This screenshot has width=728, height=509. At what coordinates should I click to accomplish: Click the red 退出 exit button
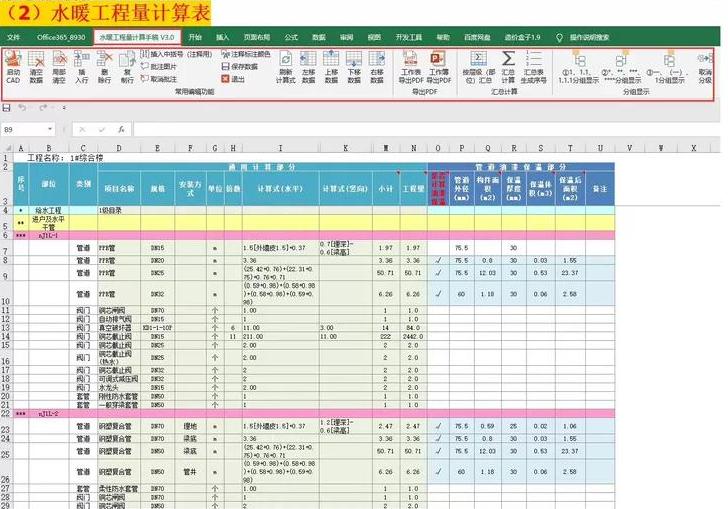pyautogui.click(x=236, y=78)
